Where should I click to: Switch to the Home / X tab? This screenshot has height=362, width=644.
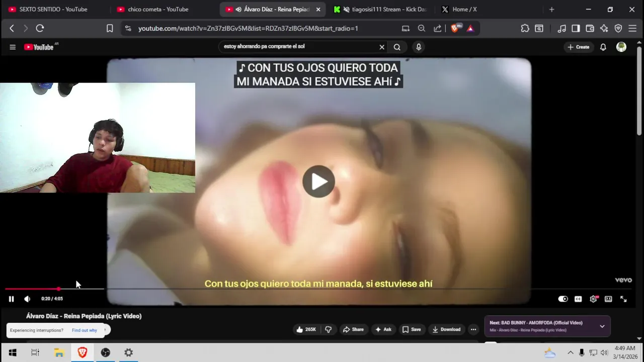coord(464,9)
